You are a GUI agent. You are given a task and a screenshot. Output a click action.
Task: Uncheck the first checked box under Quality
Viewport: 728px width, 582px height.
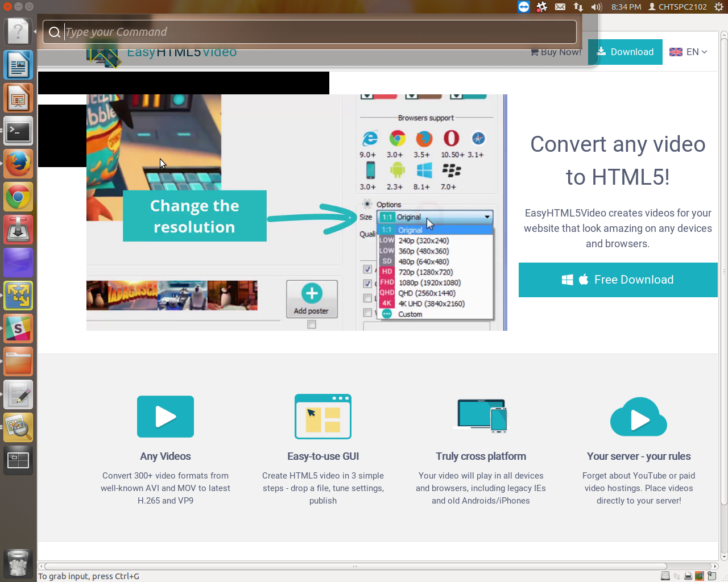pyautogui.click(x=367, y=269)
